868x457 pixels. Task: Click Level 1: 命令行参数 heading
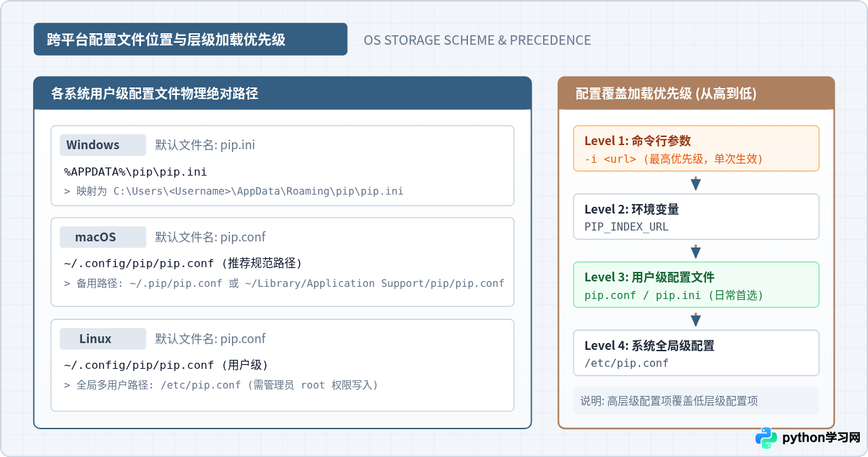637,141
